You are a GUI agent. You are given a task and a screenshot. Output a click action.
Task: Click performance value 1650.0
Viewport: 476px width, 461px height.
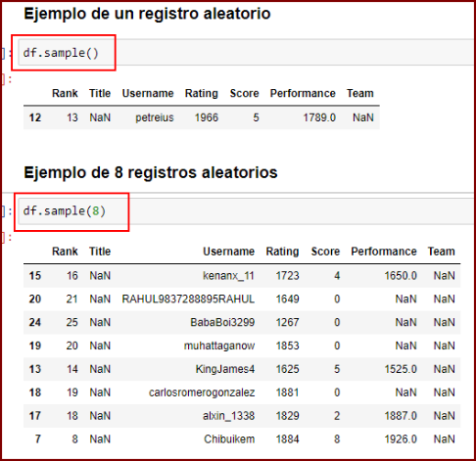401,276
